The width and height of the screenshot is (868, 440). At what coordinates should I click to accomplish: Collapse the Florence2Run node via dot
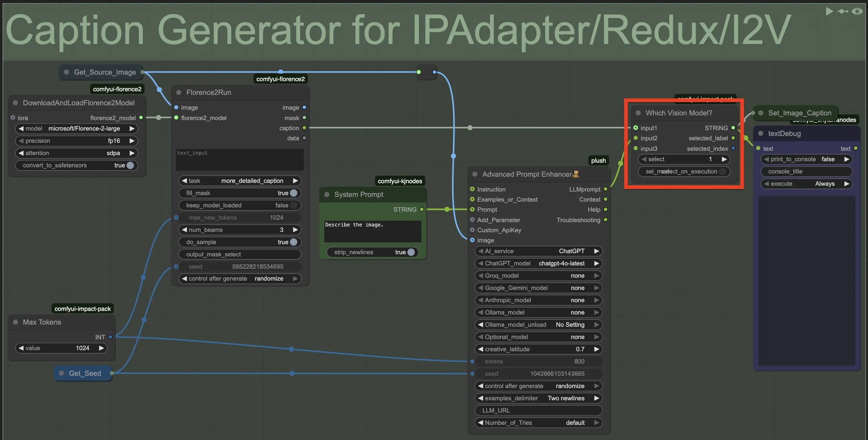179,93
